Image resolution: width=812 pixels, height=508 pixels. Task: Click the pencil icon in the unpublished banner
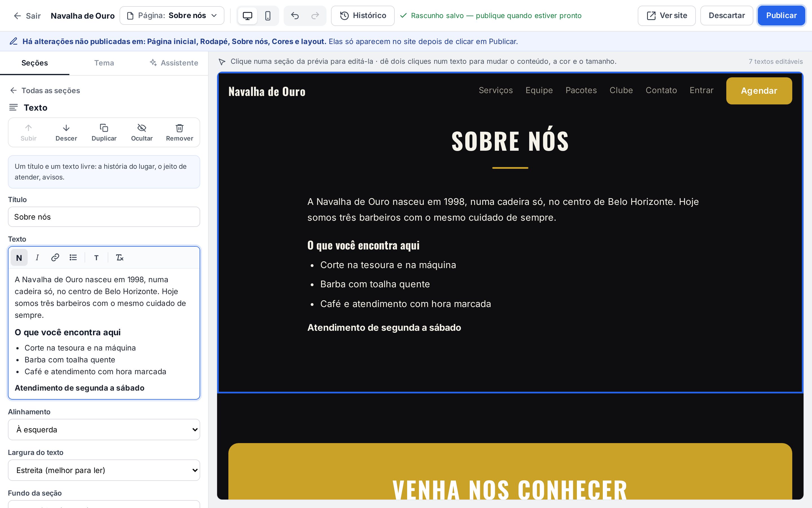[14, 41]
